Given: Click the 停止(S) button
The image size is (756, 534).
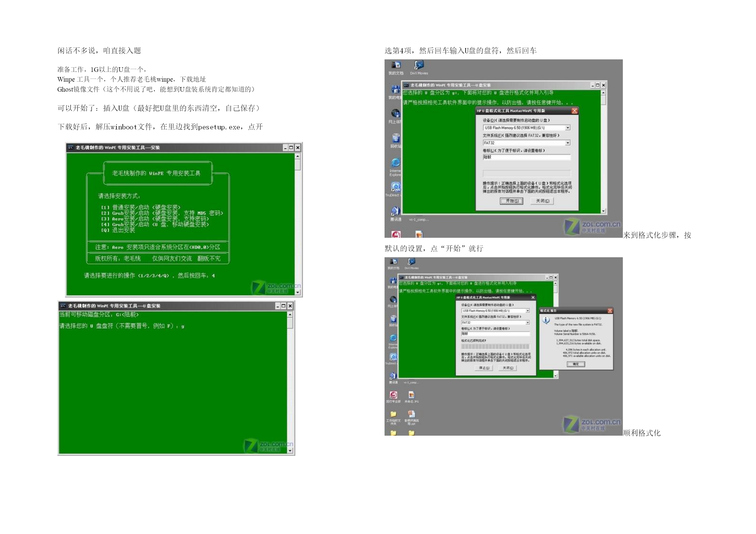Looking at the screenshot, I should tap(484, 368).
